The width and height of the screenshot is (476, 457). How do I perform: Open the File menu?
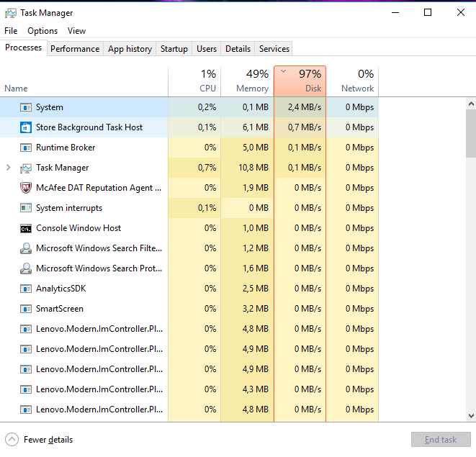coord(11,31)
